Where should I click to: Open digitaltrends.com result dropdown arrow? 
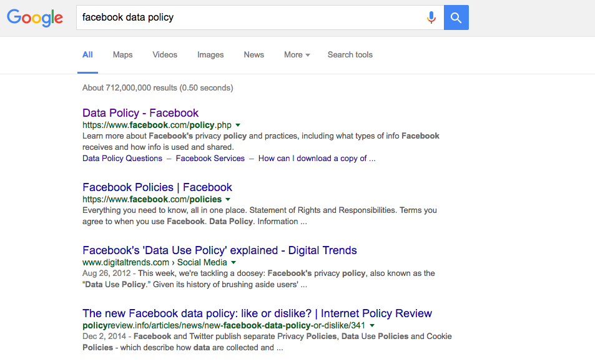tap(234, 263)
